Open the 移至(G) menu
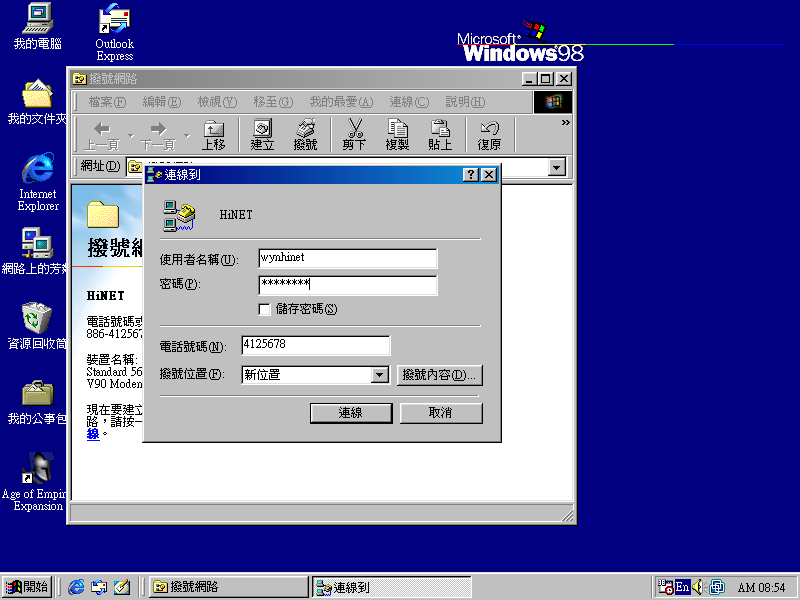Viewport: 800px width, 600px height. tap(273, 102)
